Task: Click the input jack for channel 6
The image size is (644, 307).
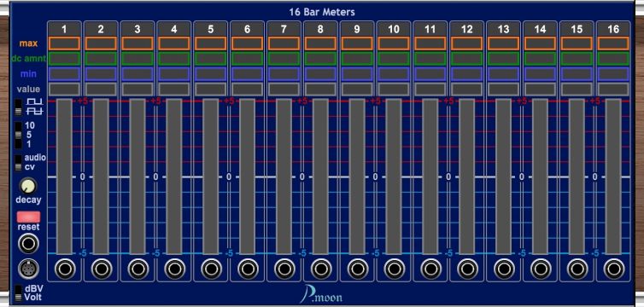Action: (248, 269)
